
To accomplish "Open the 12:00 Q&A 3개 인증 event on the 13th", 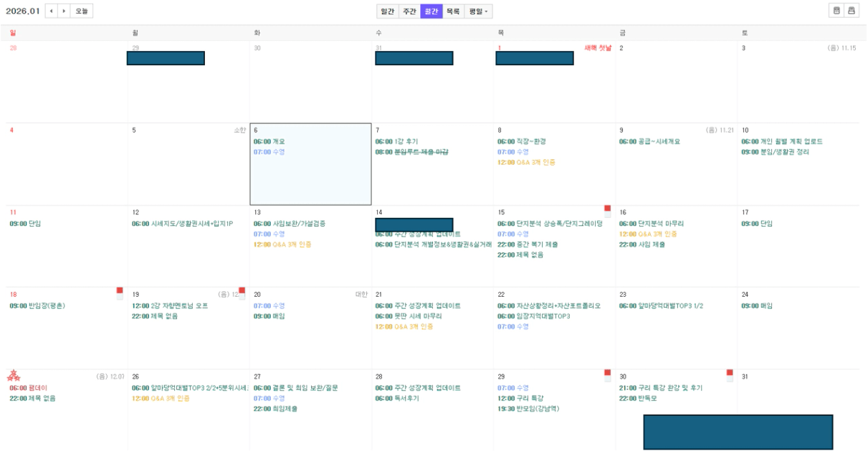I will (282, 244).
